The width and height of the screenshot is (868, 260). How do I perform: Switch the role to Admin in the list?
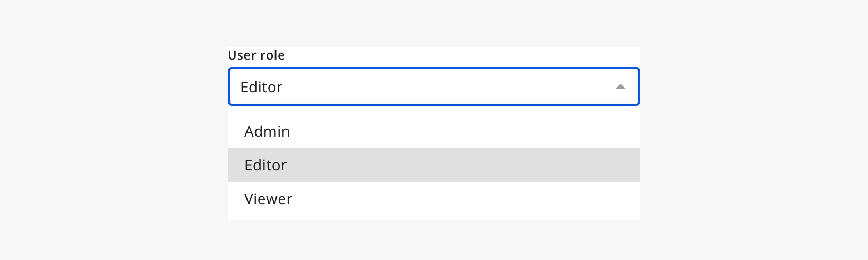point(434,131)
